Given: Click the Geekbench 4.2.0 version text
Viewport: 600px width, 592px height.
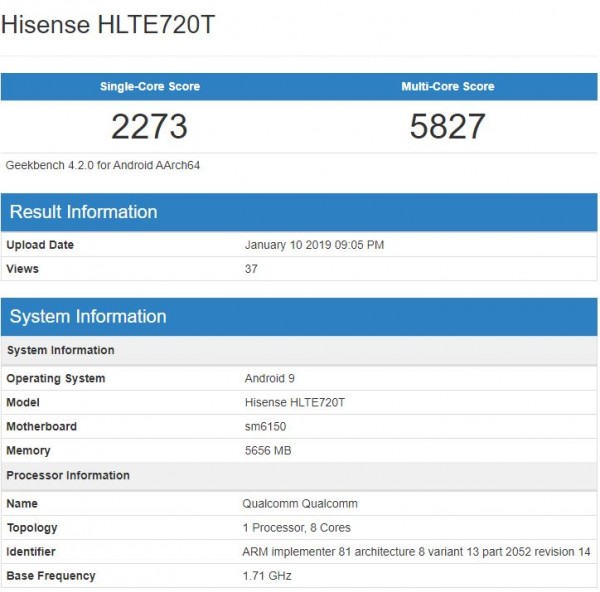Looking at the screenshot, I should pos(103,165).
